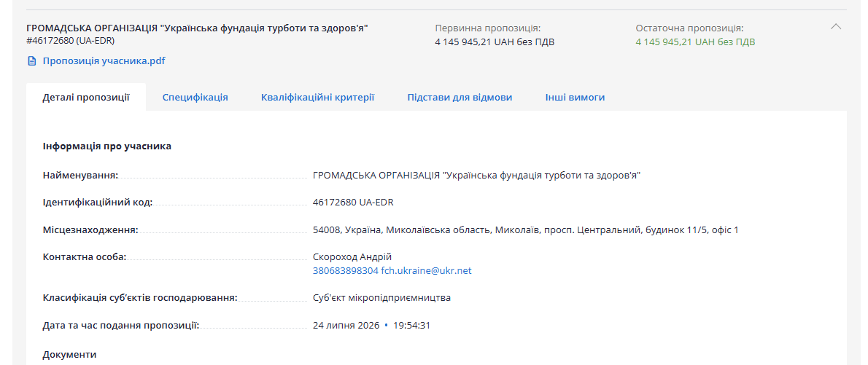Click the Документи section heading
868x365 pixels.
click(69, 355)
